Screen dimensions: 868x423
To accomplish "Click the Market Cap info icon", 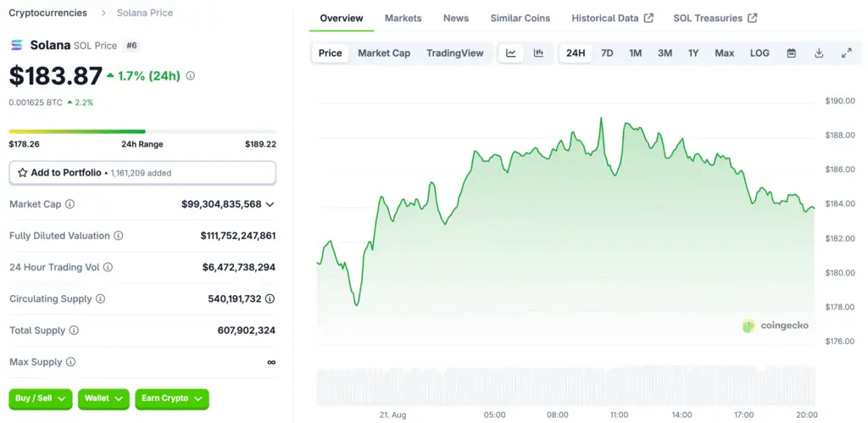I will pos(70,204).
